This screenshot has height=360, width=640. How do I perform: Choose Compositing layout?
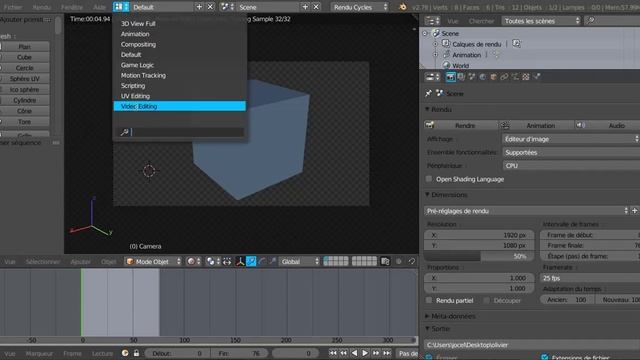(x=180, y=44)
